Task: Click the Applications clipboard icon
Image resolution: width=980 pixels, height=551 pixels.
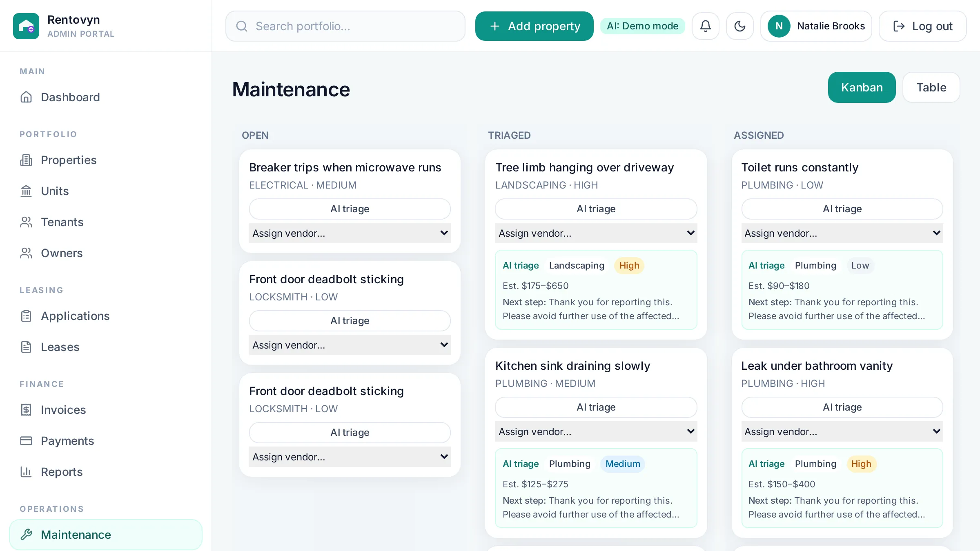Action: 26,316
